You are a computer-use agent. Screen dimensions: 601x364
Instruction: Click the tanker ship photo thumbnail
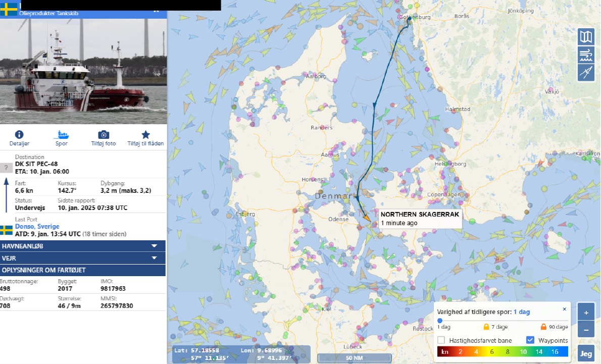click(83, 71)
